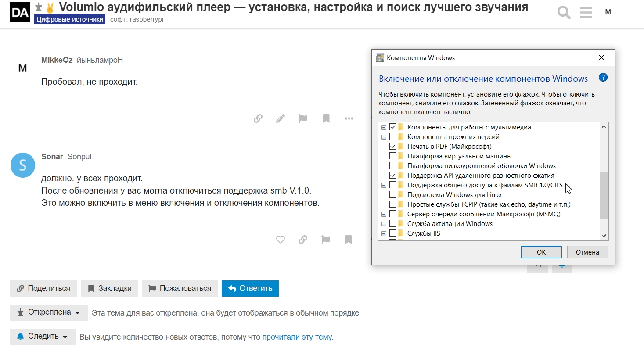
Task: Select Службы IIS row label
Action: pyautogui.click(x=424, y=233)
